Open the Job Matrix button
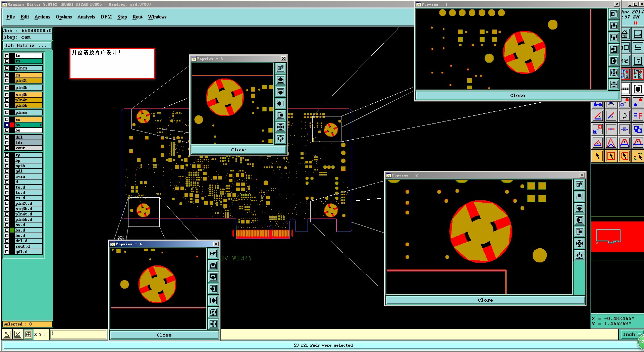Image resolution: width=644 pixels, height=352 pixels. [28, 46]
